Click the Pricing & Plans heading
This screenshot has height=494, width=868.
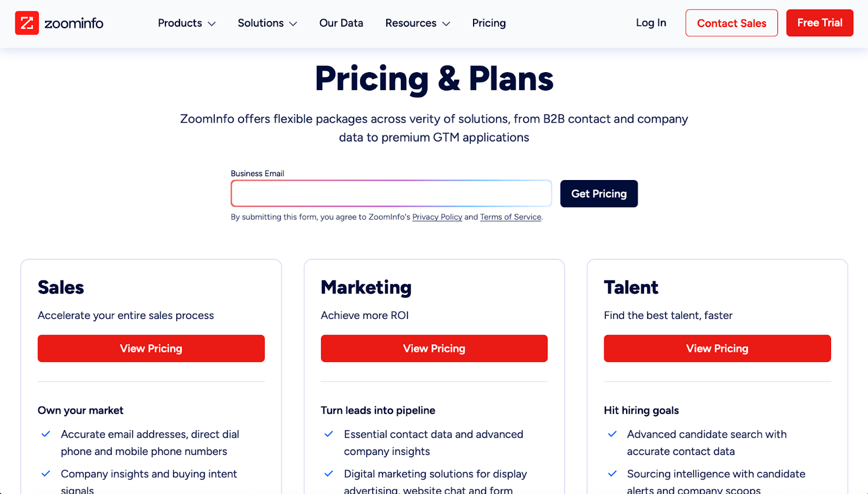click(x=433, y=78)
